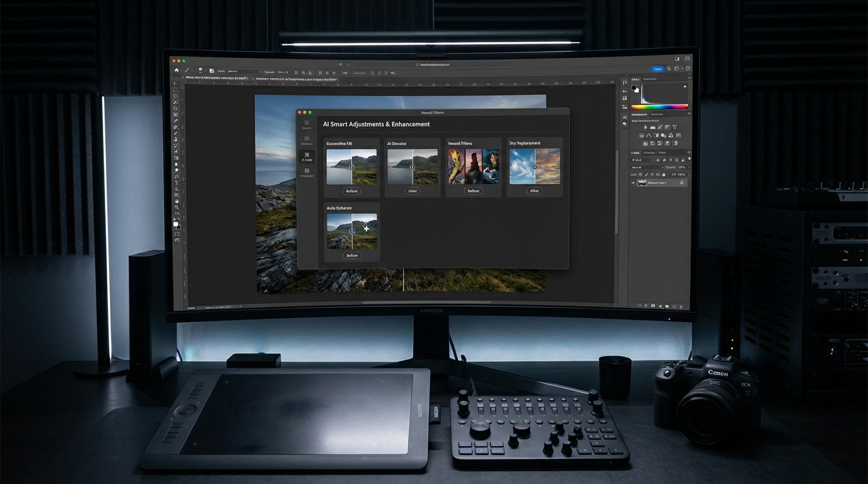
Task: Toggle the eye icon on the layer row
Action: [x=633, y=183]
